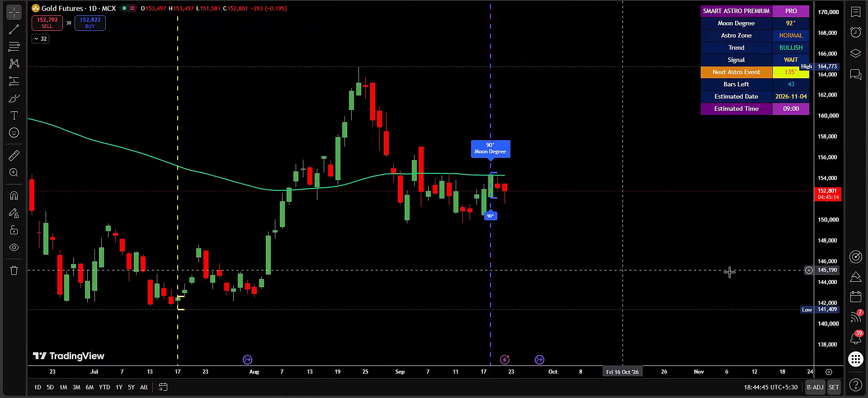Open the object tree layers panel
The image size is (868, 398).
click(855, 53)
